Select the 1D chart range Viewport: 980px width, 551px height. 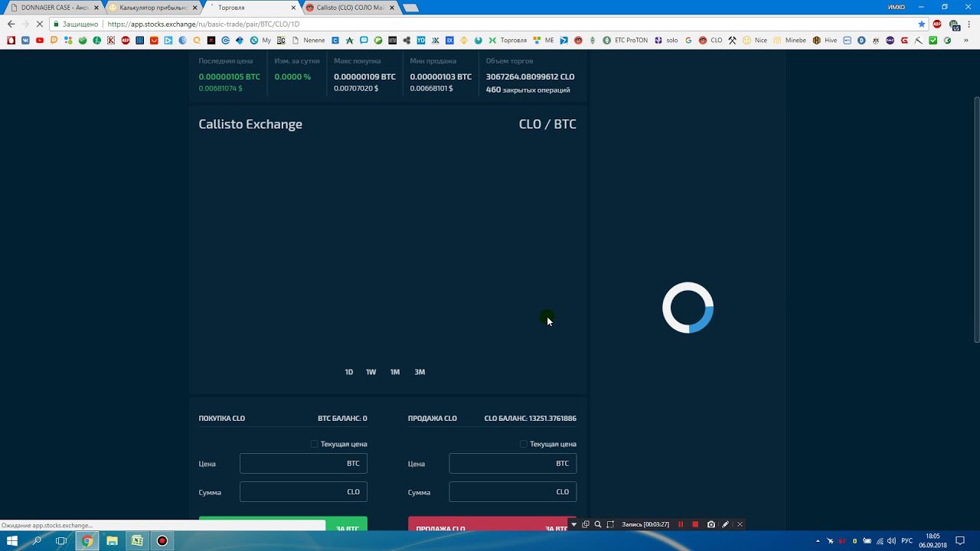tap(349, 372)
